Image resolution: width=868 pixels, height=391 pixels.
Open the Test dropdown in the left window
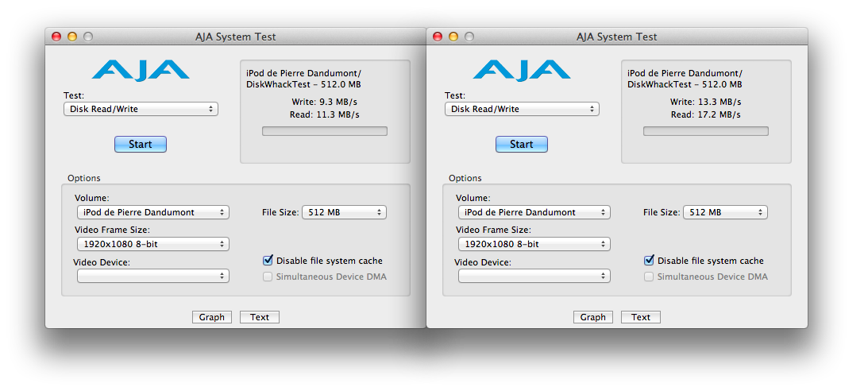point(141,109)
